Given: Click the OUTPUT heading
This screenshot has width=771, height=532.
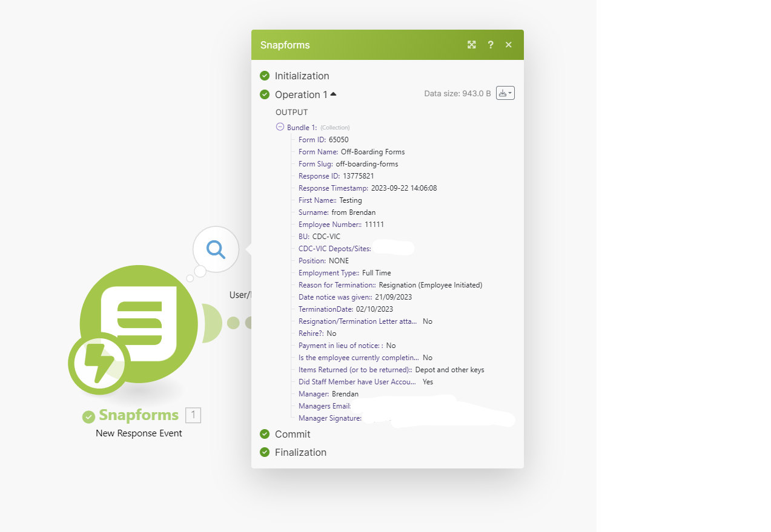Looking at the screenshot, I should point(292,113).
